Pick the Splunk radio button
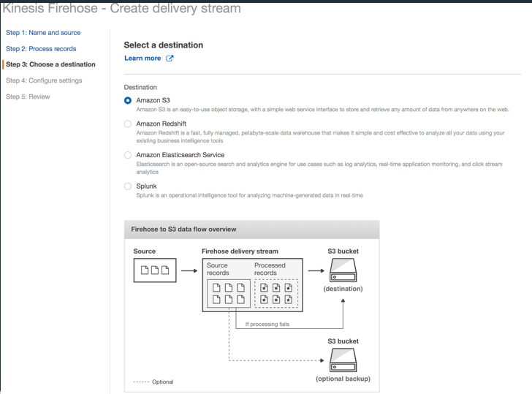532x394 pixels. click(x=128, y=186)
